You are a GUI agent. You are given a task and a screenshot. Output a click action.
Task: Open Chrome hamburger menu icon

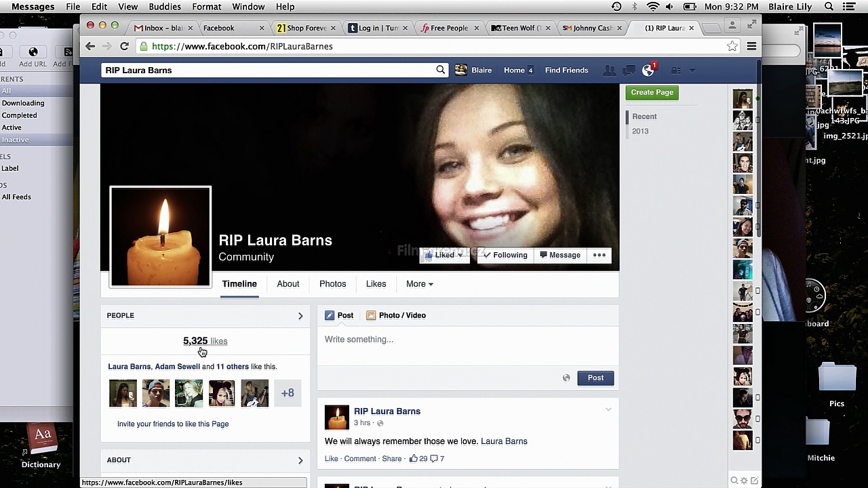751,46
